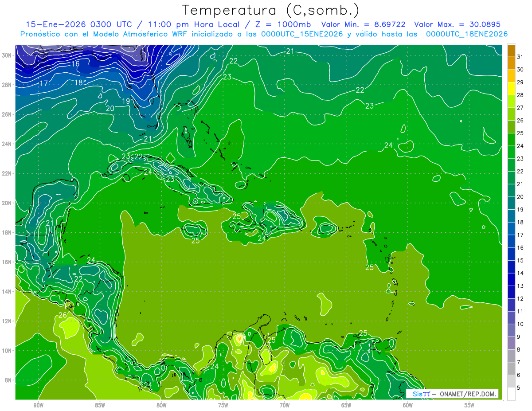Click legend scale value 11
The image size is (532, 411).
(x=520, y=311)
